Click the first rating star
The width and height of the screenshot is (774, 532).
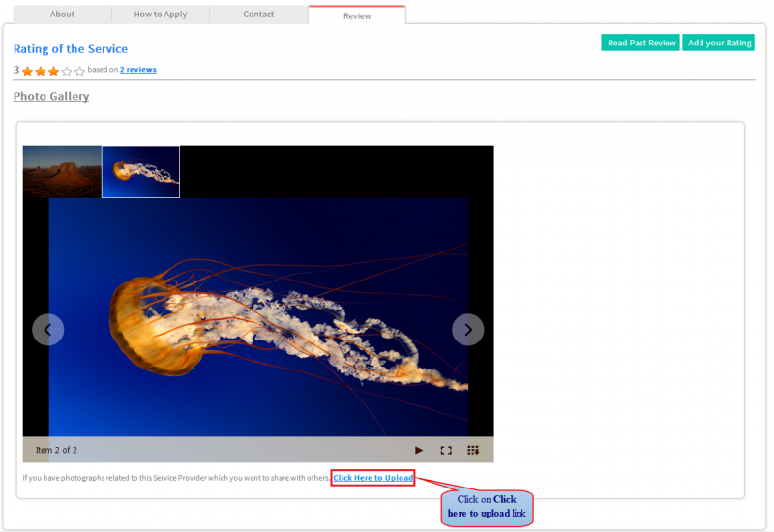(x=28, y=72)
